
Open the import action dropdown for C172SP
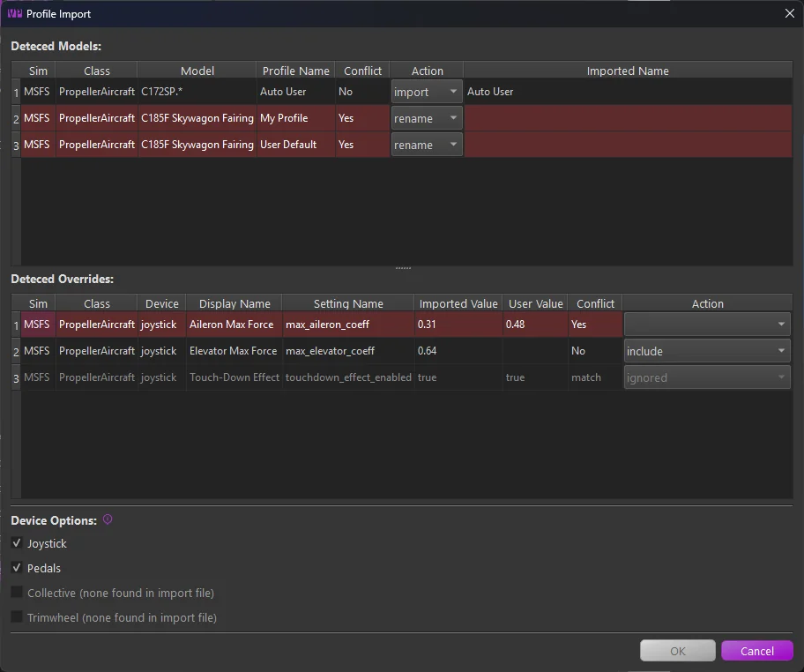(x=426, y=92)
